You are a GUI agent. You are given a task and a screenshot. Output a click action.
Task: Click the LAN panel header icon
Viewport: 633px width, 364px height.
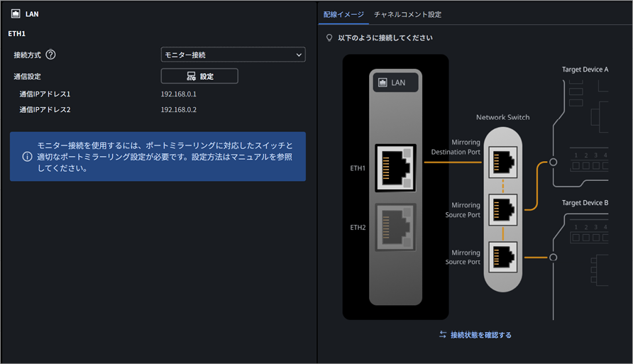pyautogui.click(x=16, y=14)
